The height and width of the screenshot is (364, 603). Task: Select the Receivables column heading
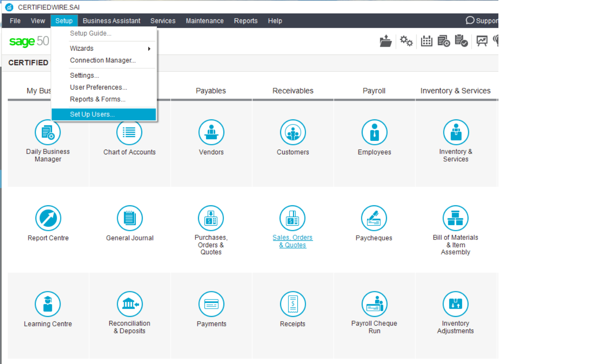(x=293, y=91)
